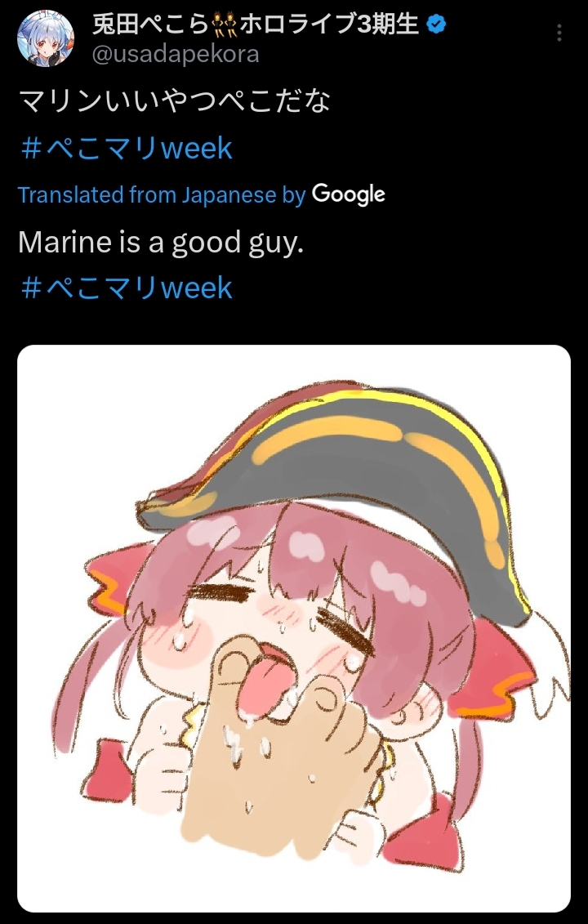Click the Usada Pekora profile avatar

click(x=46, y=39)
